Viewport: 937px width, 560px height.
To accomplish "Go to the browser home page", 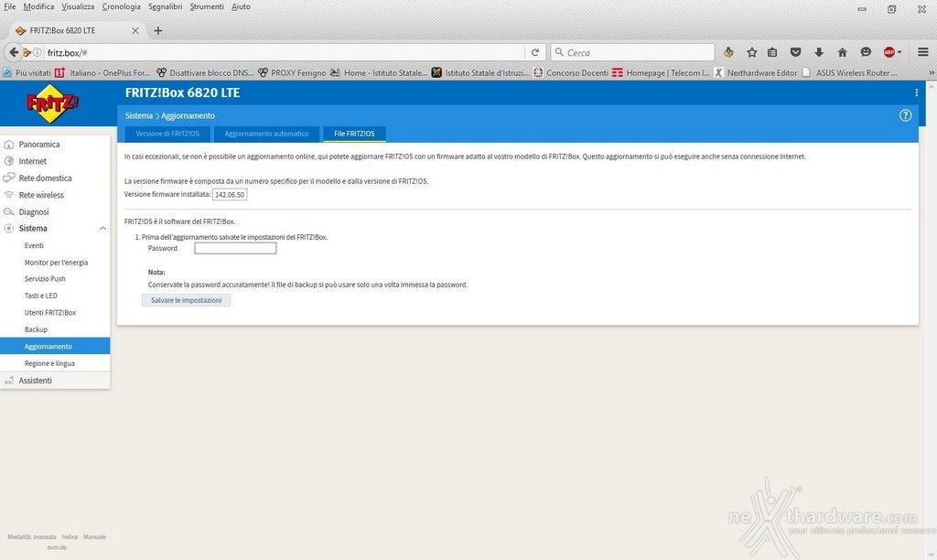I will pyautogui.click(x=842, y=52).
